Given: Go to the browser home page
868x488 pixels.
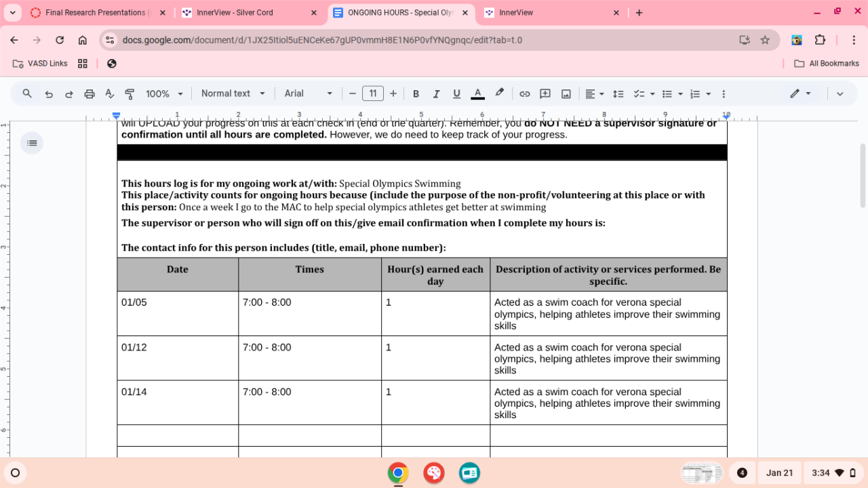Looking at the screenshot, I should 83,40.
